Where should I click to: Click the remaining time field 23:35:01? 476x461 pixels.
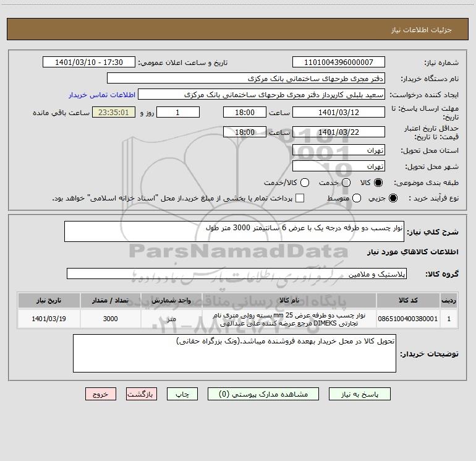pos(114,112)
